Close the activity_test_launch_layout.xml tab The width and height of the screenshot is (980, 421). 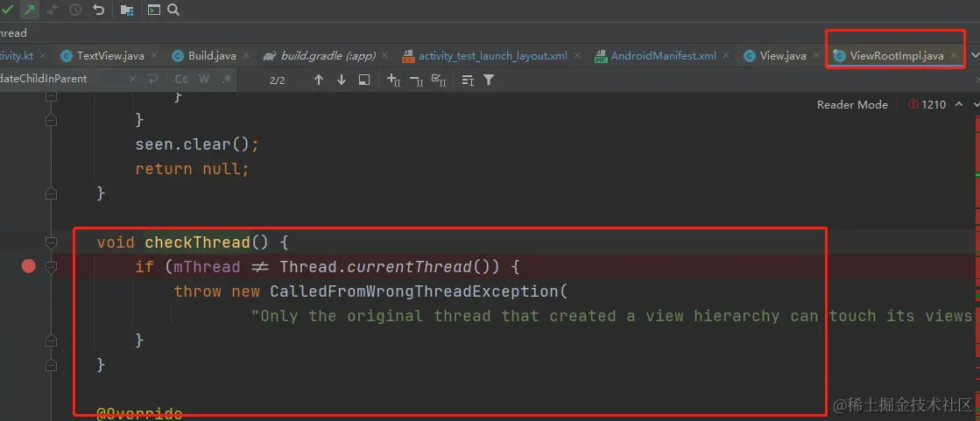point(576,56)
